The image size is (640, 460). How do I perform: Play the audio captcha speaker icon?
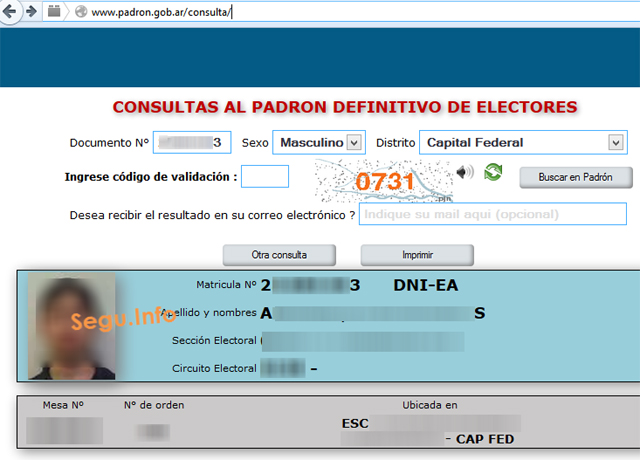(x=465, y=172)
